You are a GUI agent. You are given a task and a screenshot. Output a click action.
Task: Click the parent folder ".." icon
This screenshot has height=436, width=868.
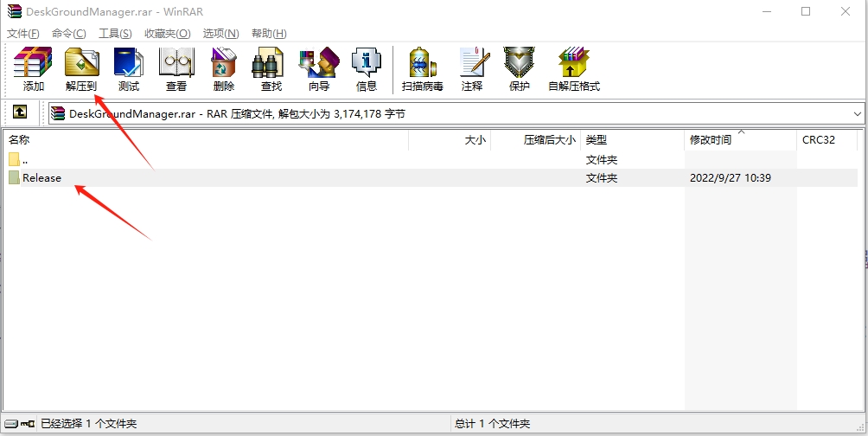(x=15, y=159)
